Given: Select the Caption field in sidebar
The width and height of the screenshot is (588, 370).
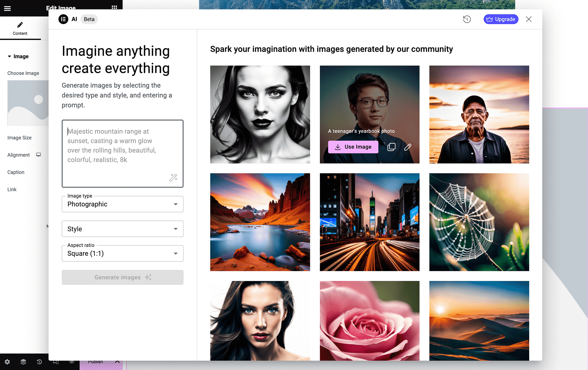Looking at the screenshot, I should coord(15,172).
